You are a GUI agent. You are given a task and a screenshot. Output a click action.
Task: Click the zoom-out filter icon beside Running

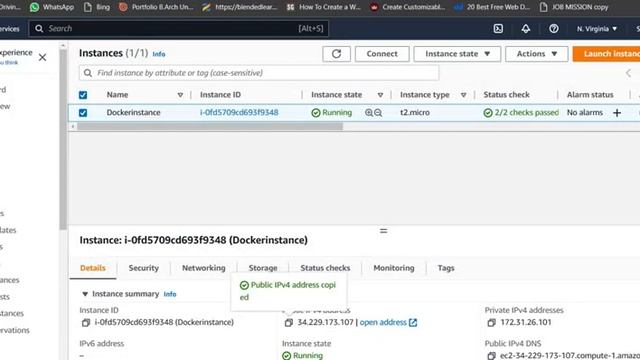[x=378, y=113]
